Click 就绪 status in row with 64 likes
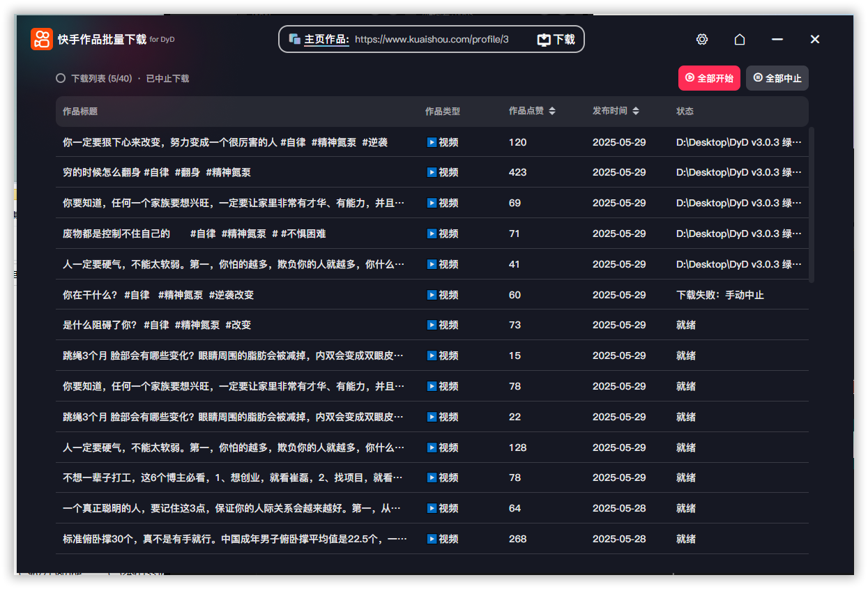This screenshot has height=589, width=868. click(x=686, y=508)
